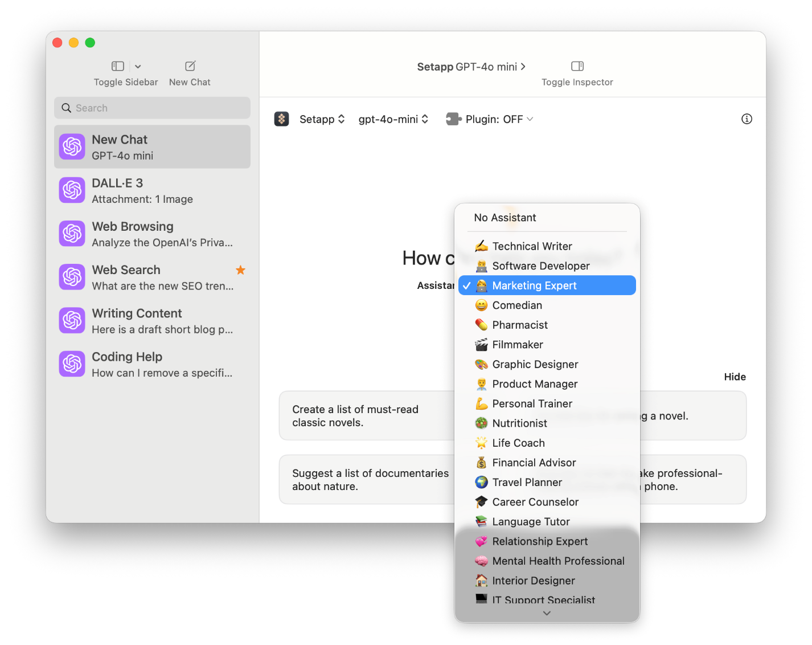Open the Web Browsing conversation
This screenshot has height=645, width=812.
(152, 234)
